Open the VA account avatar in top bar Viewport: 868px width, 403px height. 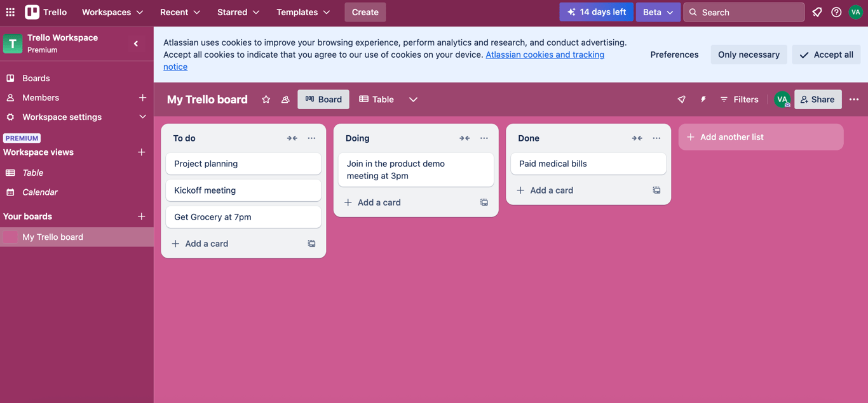pyautogui.click(x=856, y=12)
